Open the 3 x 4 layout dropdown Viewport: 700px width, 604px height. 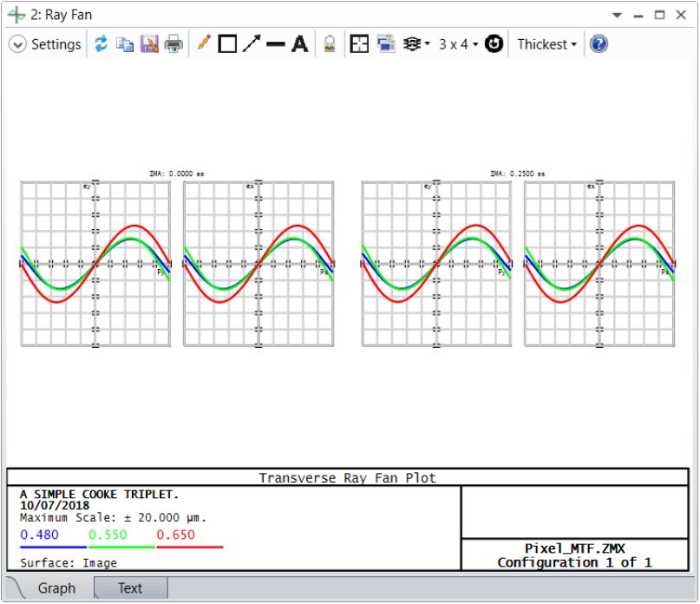pos(459,44)
